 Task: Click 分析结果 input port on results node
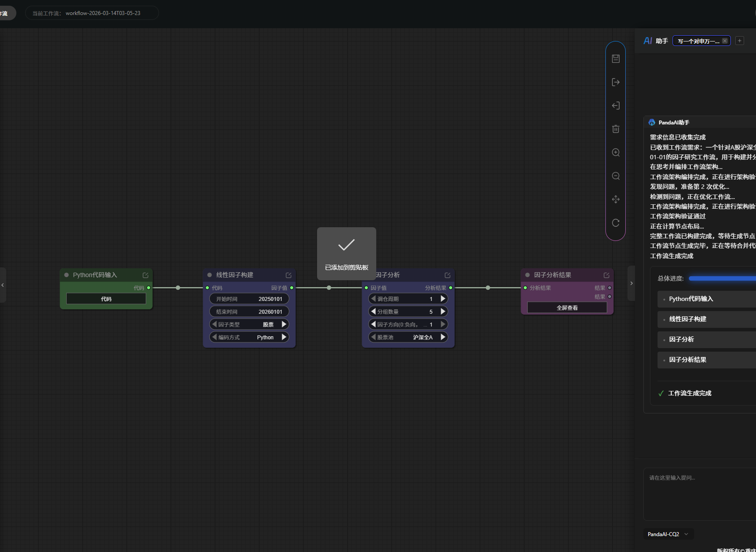point(525,288)
